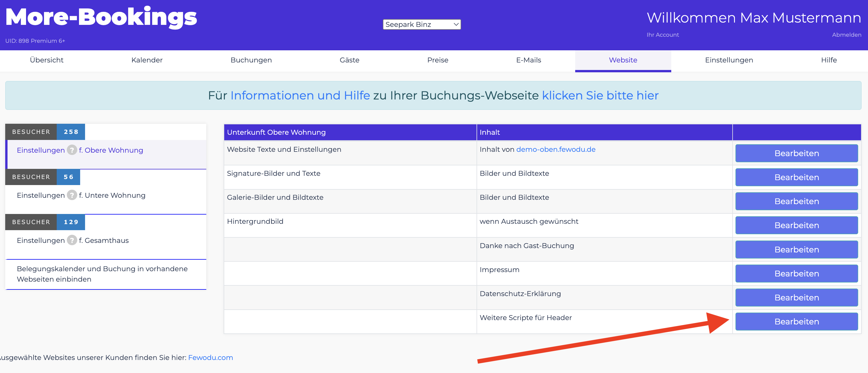Open the Seepark Binz property dropdown
Image resolution: width=868 pixels, height=373 pixels.
coord(422,24)
